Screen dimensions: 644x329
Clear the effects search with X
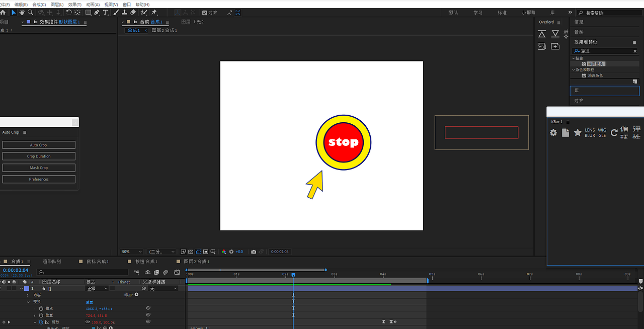tap(635, 51)
